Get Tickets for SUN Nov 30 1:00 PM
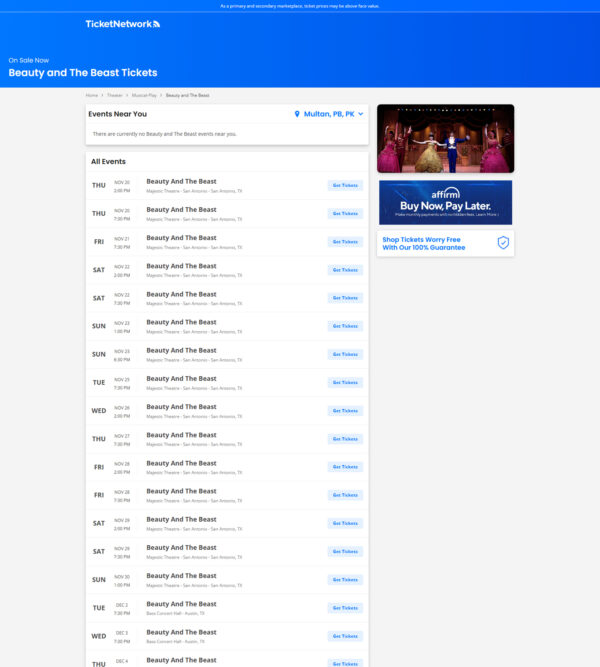Screen dimensions: 600x667 coord(345,580)
